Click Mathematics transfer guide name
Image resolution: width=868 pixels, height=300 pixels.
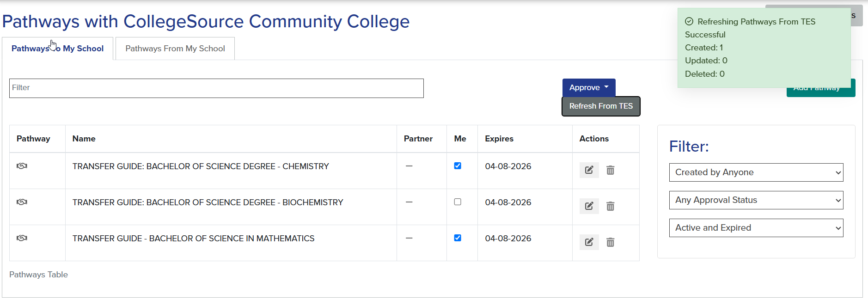[x=193, y=239]
